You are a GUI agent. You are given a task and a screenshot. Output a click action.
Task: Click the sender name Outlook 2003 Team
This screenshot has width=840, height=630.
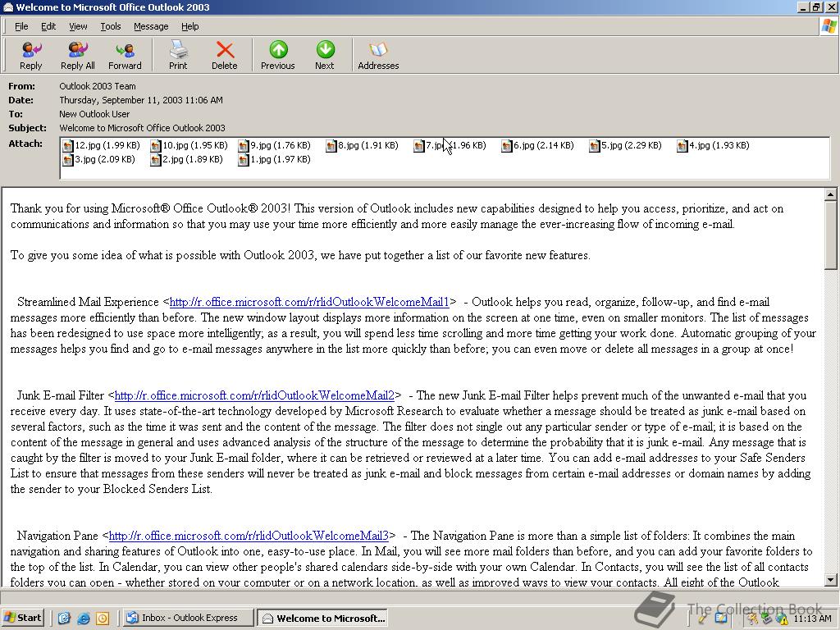98,86
